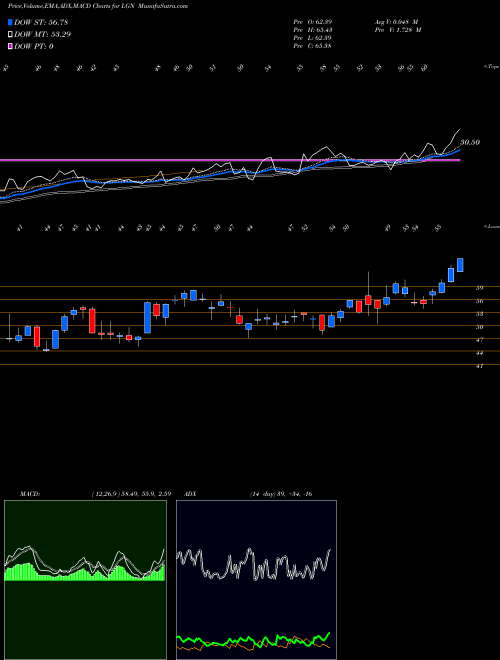The image size is (500, 660).
Task: Select the 'DOW MT: 53.29' legend label
Action: tap(43, 35)
